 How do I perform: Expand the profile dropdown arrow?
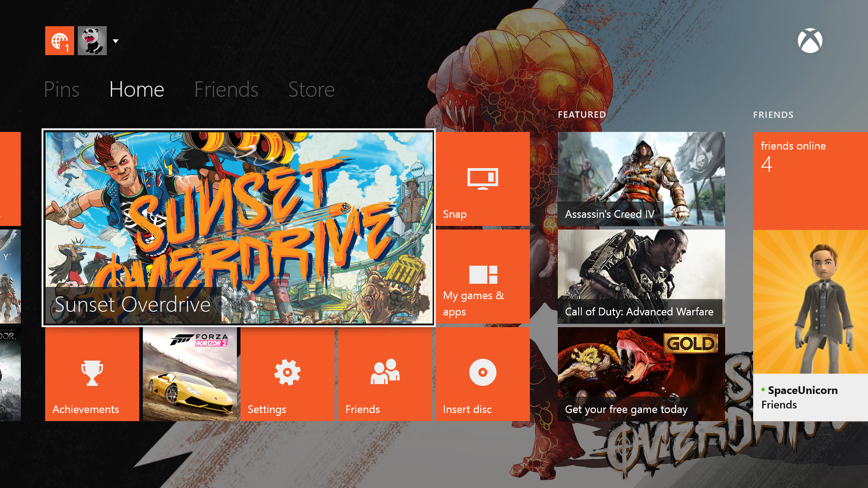tap(116, 41)
